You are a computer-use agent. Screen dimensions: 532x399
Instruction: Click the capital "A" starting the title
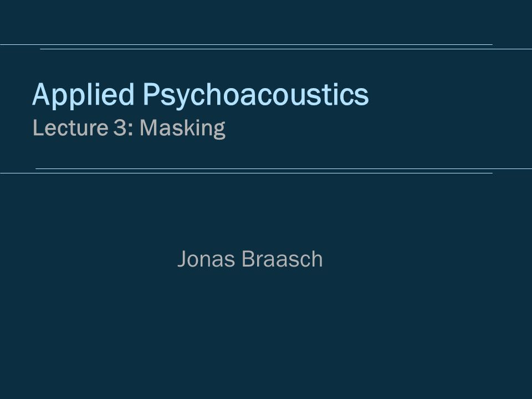[41, 94]
